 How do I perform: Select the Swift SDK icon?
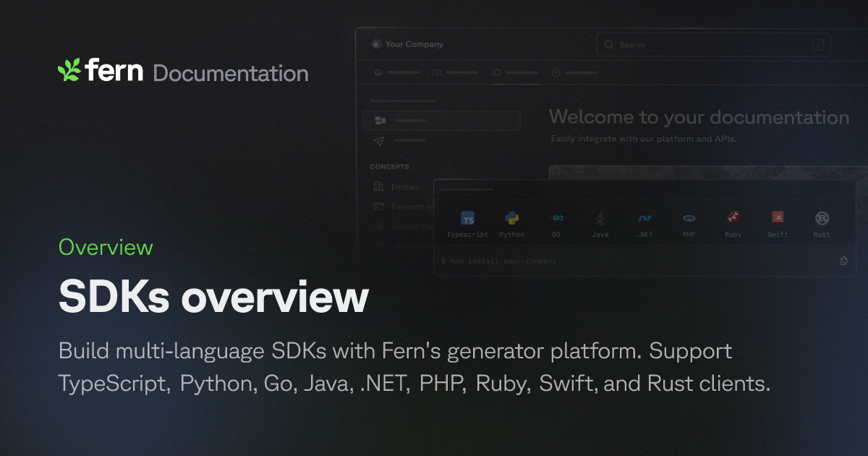pos(778,217)
